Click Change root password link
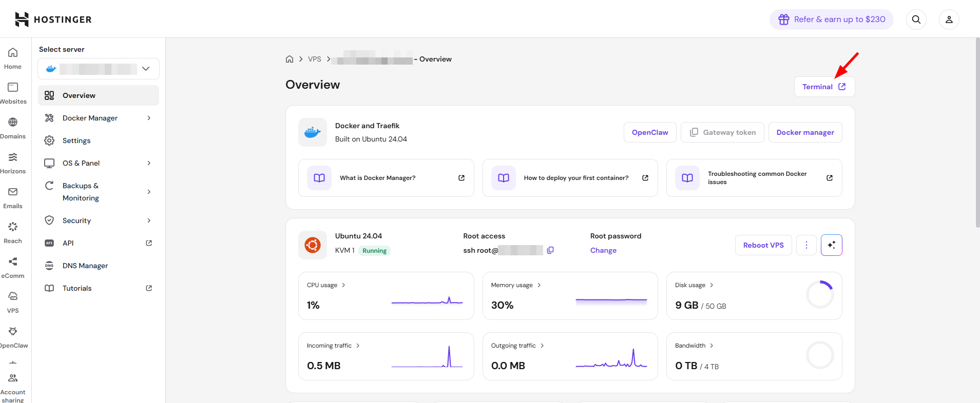980x403 pixels. tap(603, 250)
